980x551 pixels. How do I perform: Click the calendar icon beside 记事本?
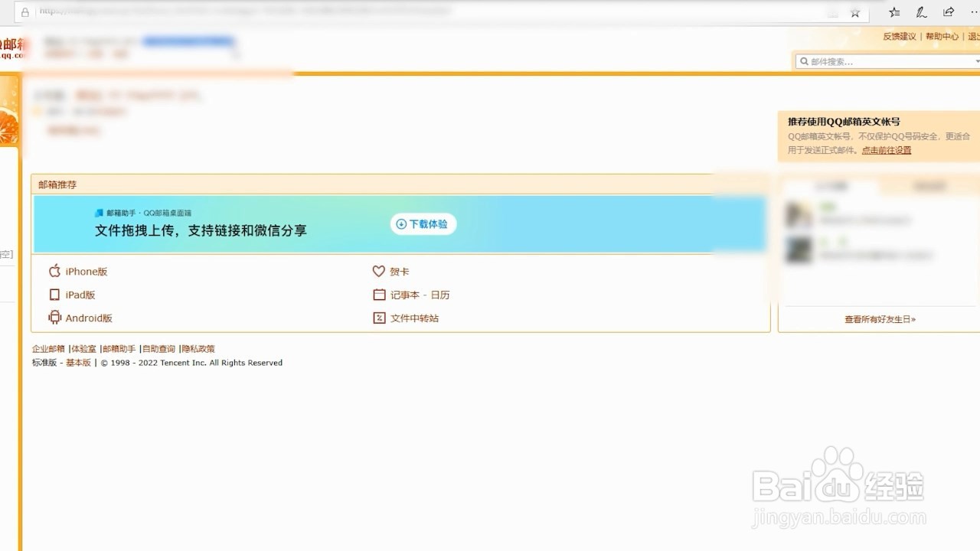pyautogui.click(x=379, y=295)
